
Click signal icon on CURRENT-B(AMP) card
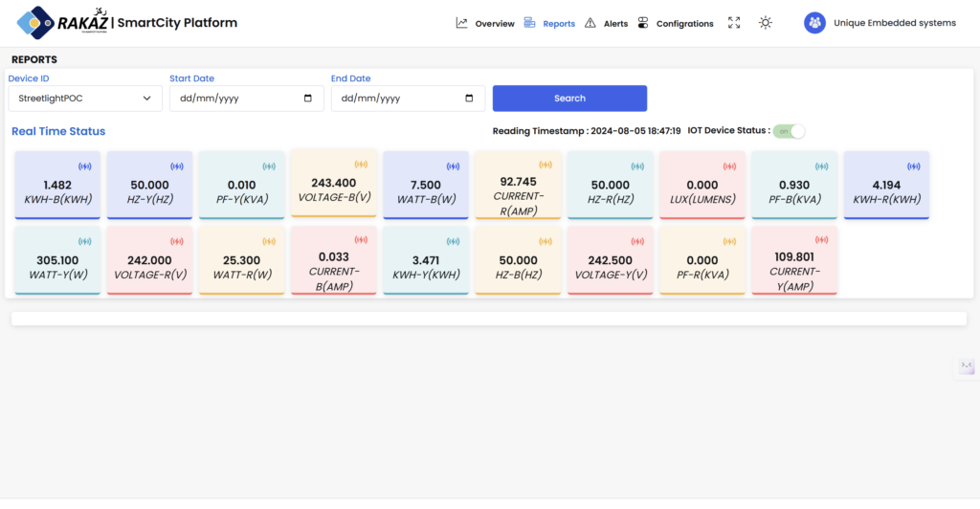[361, 240]
